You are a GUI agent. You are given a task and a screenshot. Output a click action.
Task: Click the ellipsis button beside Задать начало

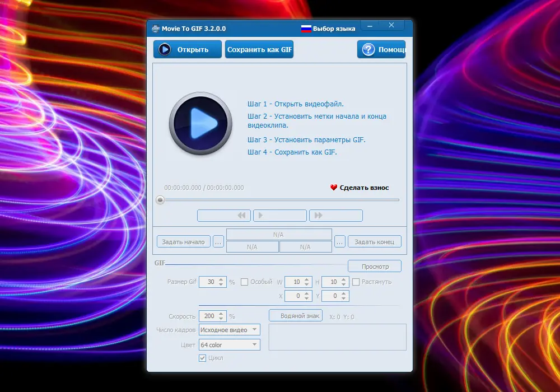(x=218, y=242)
